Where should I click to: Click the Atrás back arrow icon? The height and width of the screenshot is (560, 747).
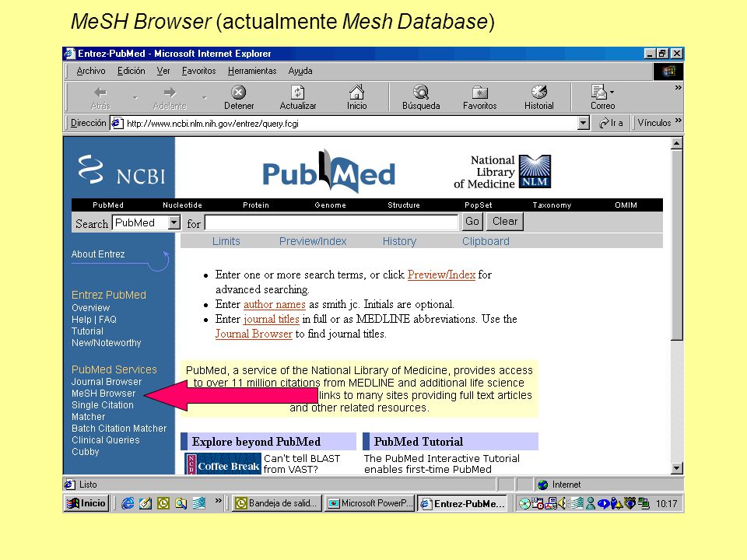(x=100, y=92)
